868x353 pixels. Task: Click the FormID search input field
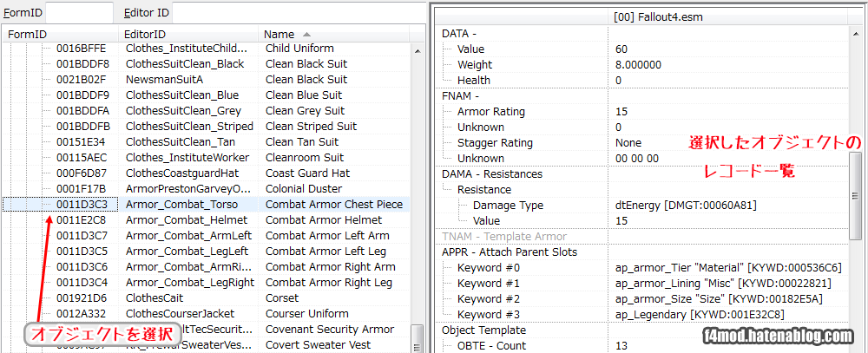coord(79,12)
